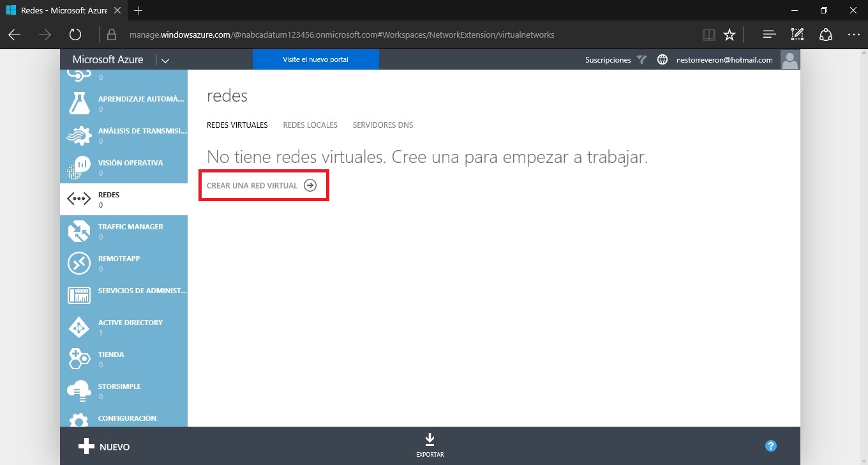The height and width of the screenshot is (465, 868).
Task: Switch to the Redes Locales tab
Action: [310, 125]
